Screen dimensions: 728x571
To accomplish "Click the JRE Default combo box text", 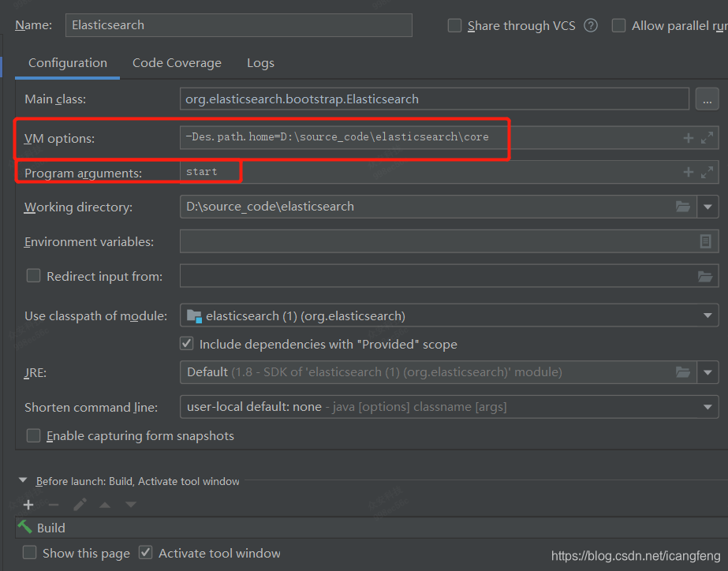I will point(374,372).
